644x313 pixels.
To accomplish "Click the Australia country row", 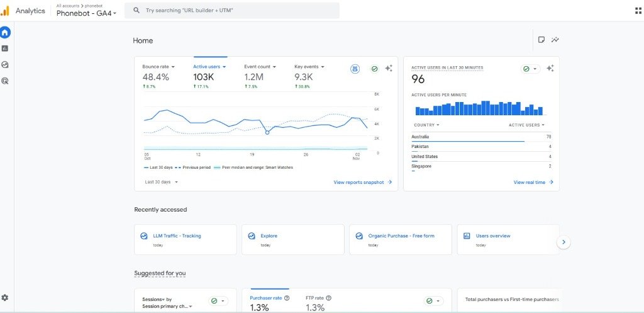I will (481, 137).
